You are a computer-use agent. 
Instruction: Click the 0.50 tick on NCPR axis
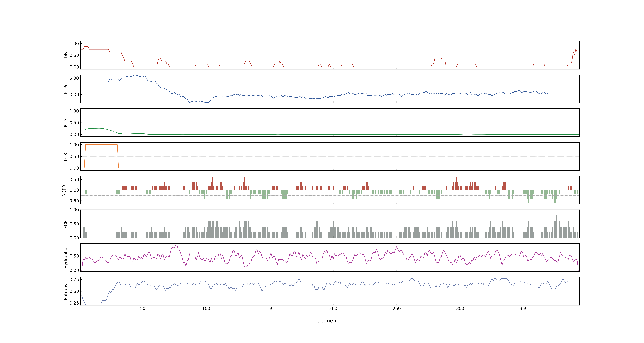click(74, 179)
